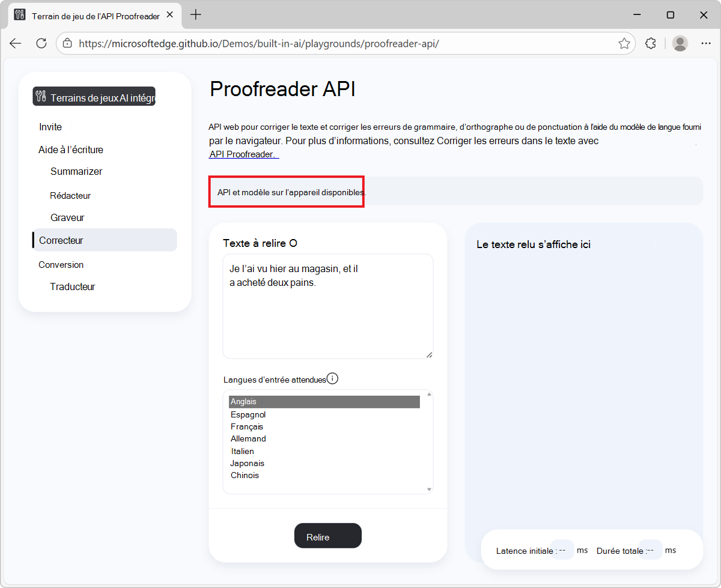721x588 pixels.
Task: Click inside the Texte à relire text area
Action: [327, 306]
